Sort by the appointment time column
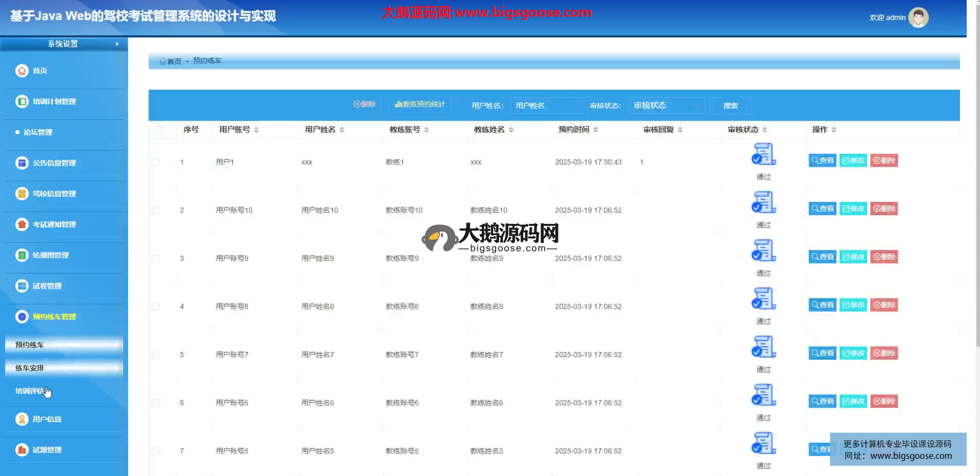980x476 pixels. pyautogui.click(x=595, y=130)
